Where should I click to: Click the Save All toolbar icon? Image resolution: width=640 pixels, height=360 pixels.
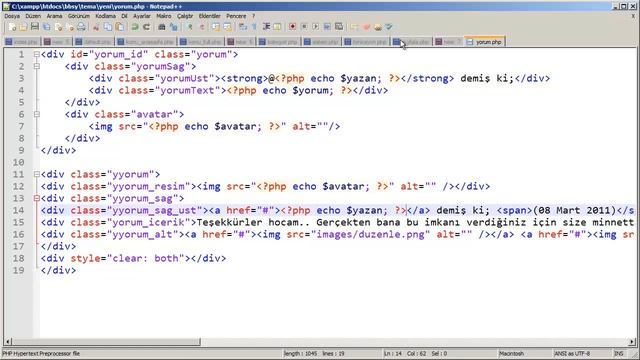pos(47,27)
